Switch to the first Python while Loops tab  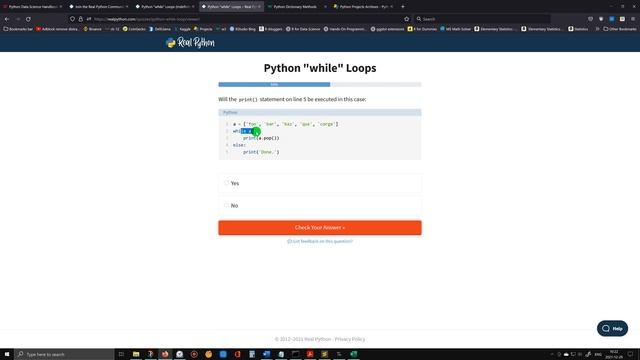(164, 7)
